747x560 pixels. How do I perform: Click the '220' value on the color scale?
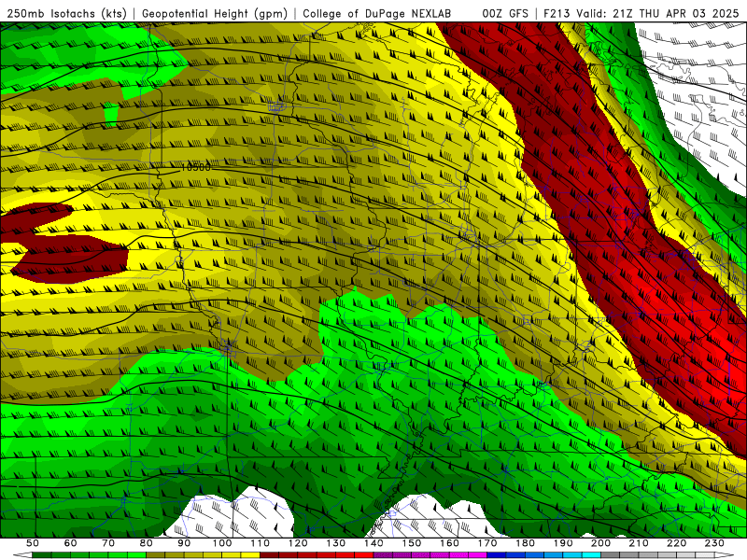tap(676, 543)
